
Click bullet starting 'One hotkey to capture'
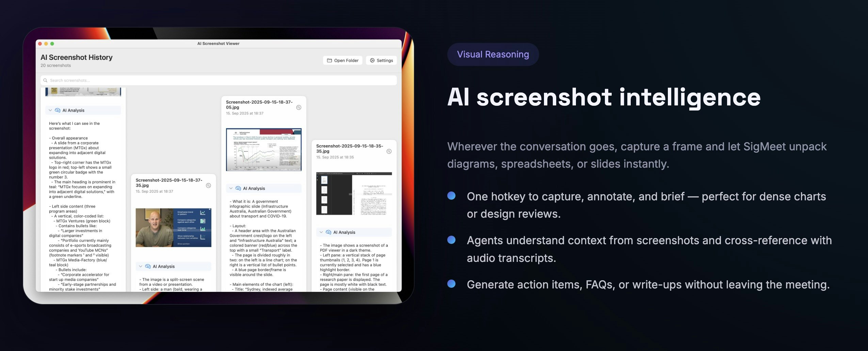coord(646,205)
